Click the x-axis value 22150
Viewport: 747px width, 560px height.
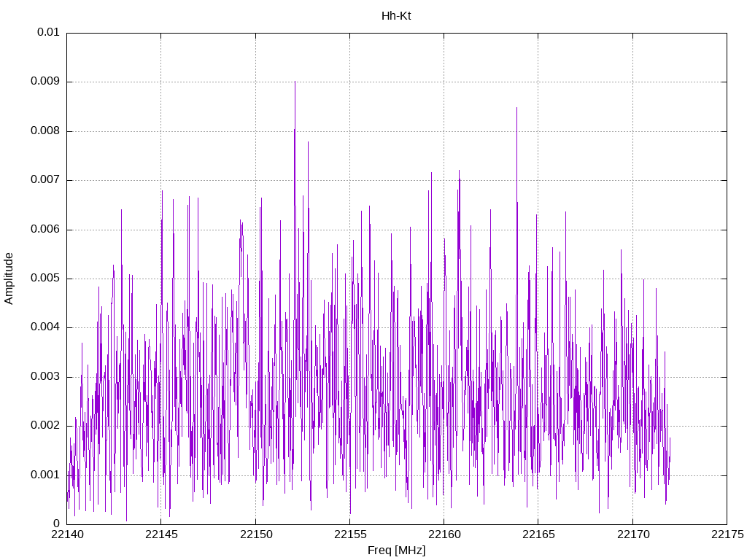[x=256, y=534]
